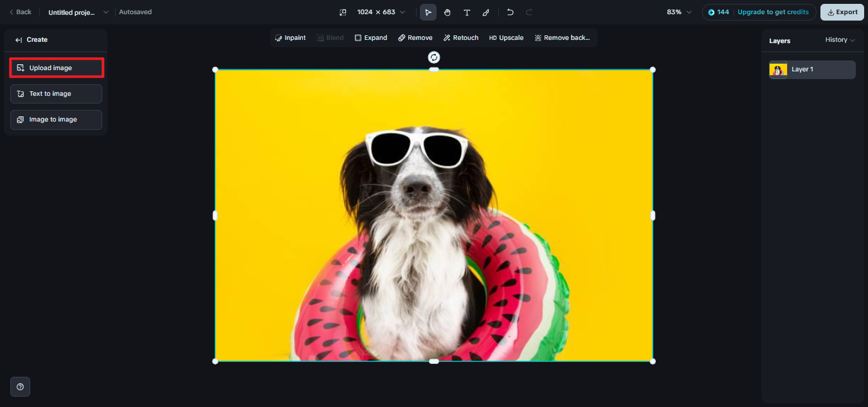Click Remove background tool
Viewport: 868px width, 407px height.
click(x=562, y=38)
